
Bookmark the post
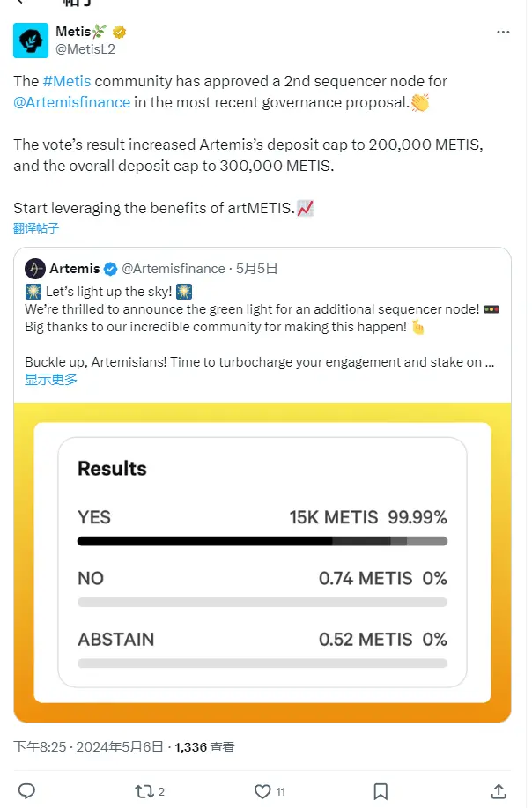380,791
